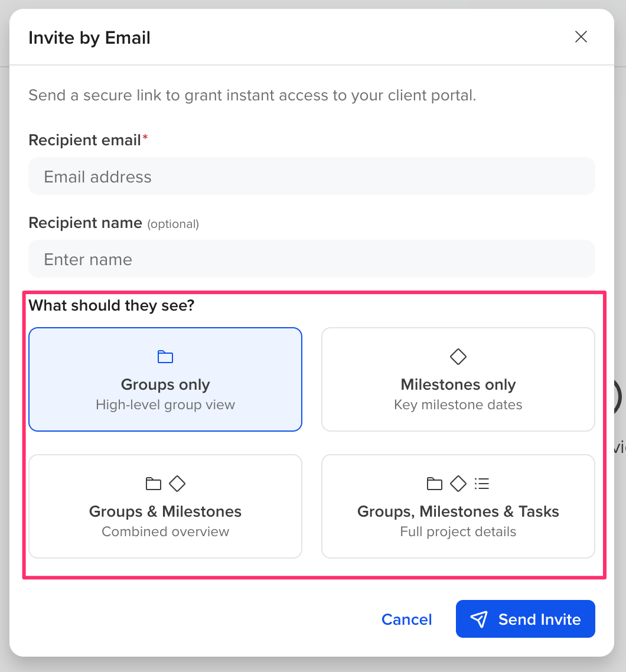Viewport: 626px width, 672px height.
Task: Click the Send Invite button
Action: (x=526, y=619)
